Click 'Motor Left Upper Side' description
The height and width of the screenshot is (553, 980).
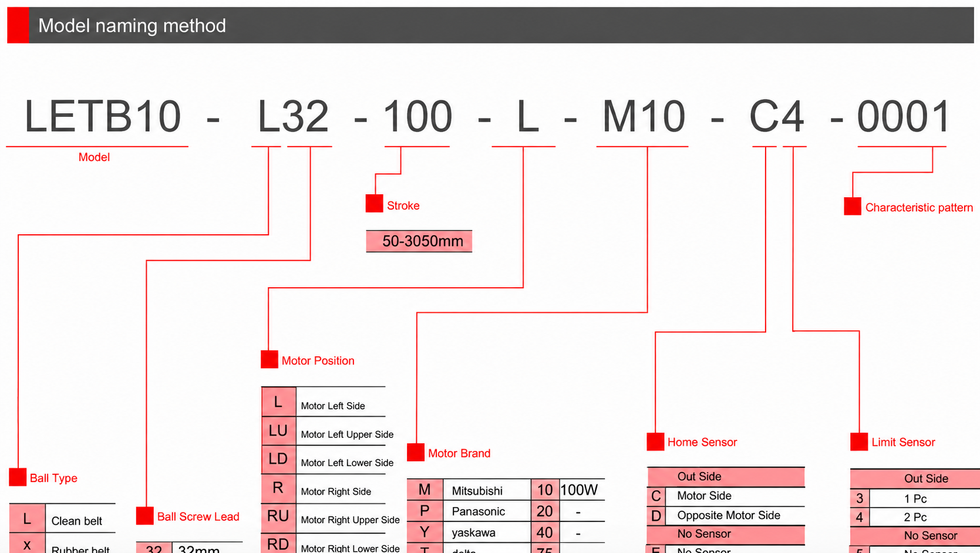pyautogui.click(x=347, y=434)
